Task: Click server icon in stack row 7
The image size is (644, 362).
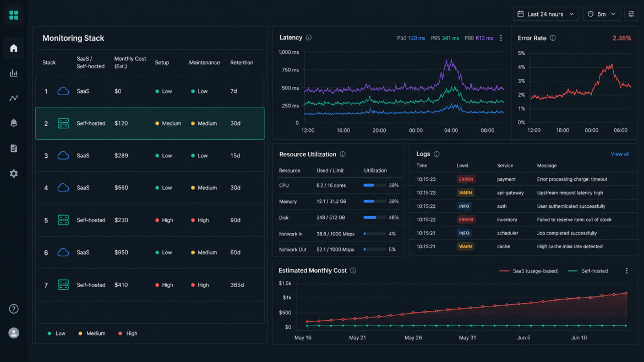Action: 63,285
